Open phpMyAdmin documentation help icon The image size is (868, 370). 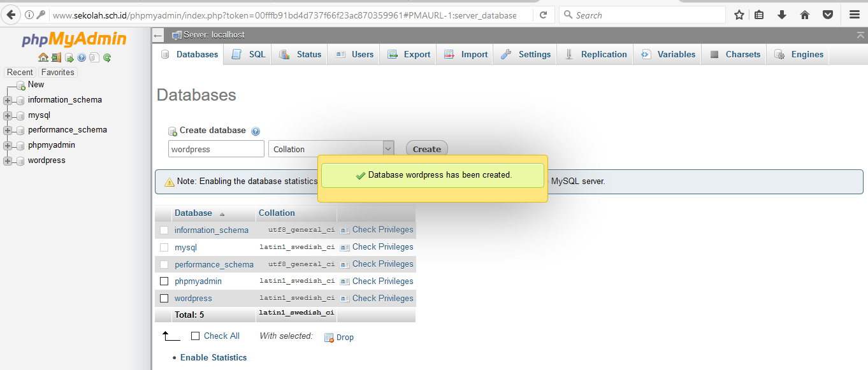[x=82, y=58]
